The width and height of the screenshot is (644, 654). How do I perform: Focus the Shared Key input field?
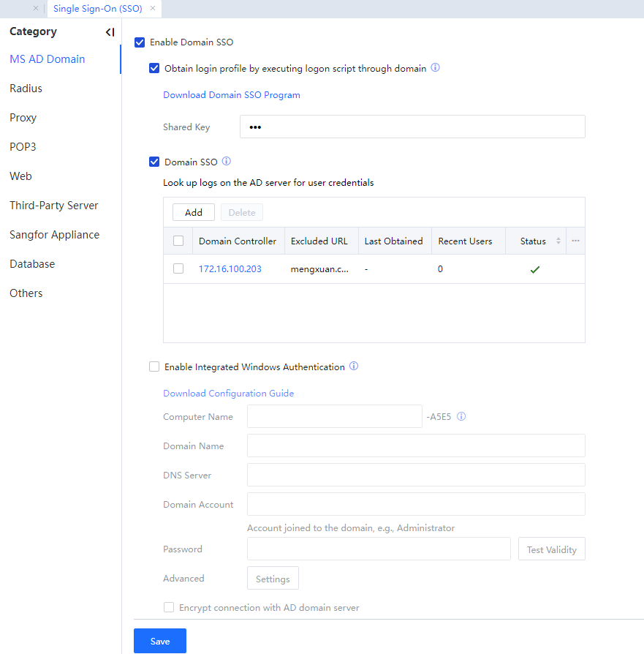pos(412,127)
